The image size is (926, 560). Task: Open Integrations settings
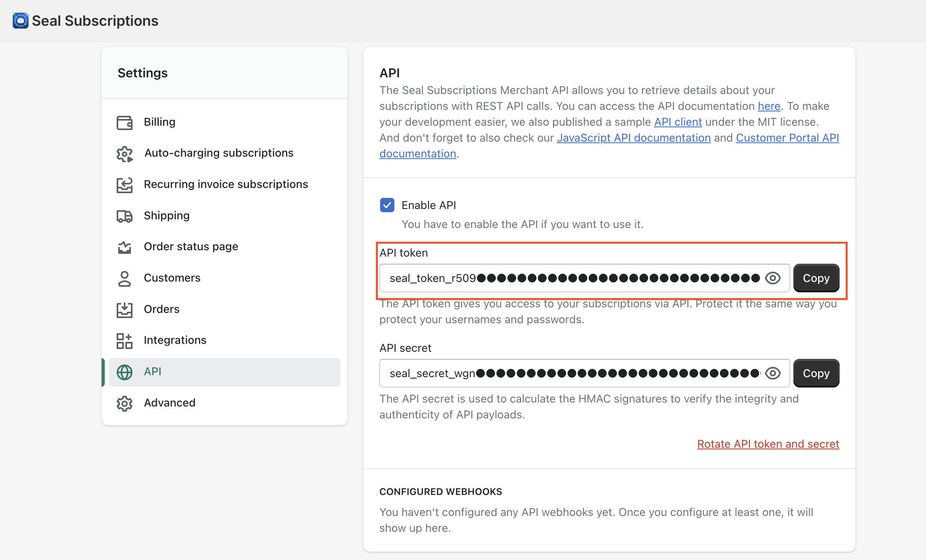tap(225, 340)
